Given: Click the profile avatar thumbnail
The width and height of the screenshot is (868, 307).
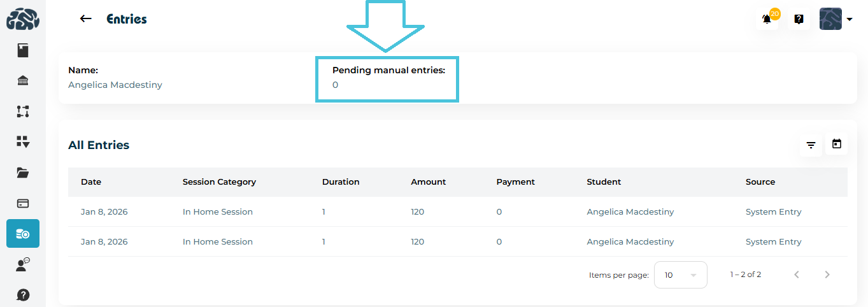Looking at the screenshot, I should coord(830,19).
